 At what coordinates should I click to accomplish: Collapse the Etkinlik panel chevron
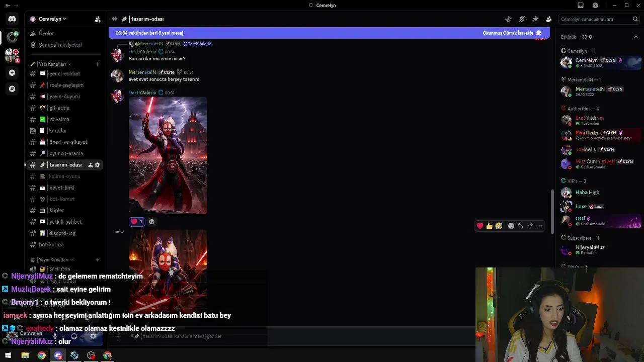click(x=636, y=37)
